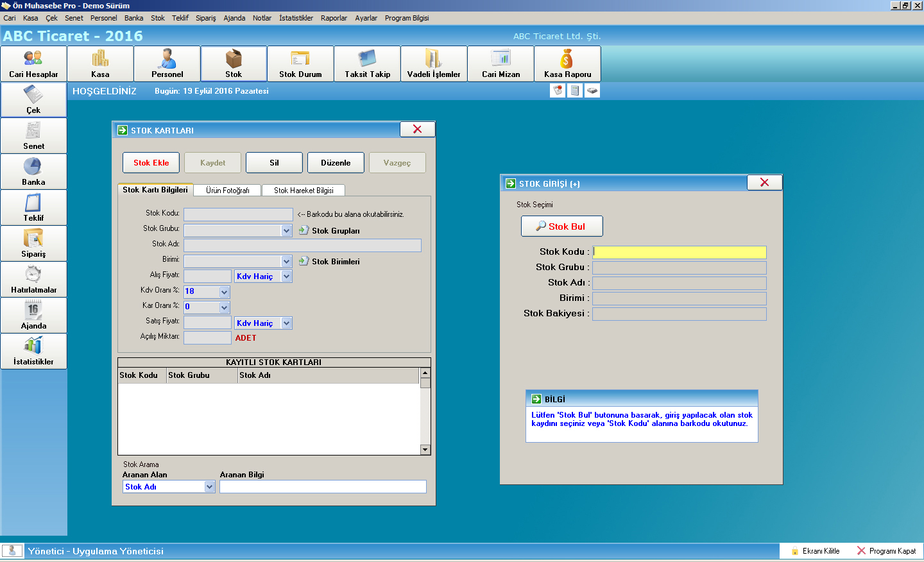Click the stock list scrollbar up arrow
The width and height of the screenshot is (924, 562).
425,373
